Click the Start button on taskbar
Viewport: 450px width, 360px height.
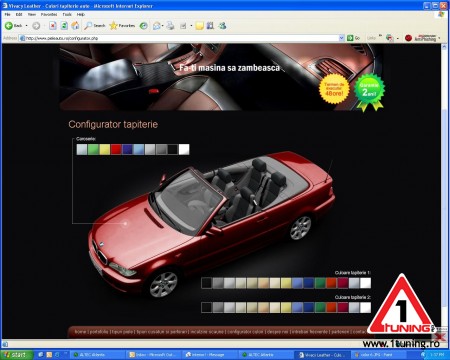pos(17,355)
